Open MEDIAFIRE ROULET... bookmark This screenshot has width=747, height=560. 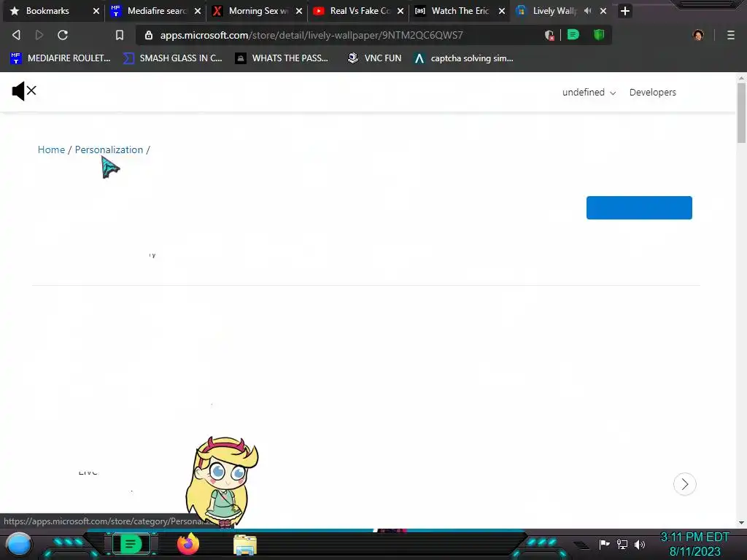(60, 58)
